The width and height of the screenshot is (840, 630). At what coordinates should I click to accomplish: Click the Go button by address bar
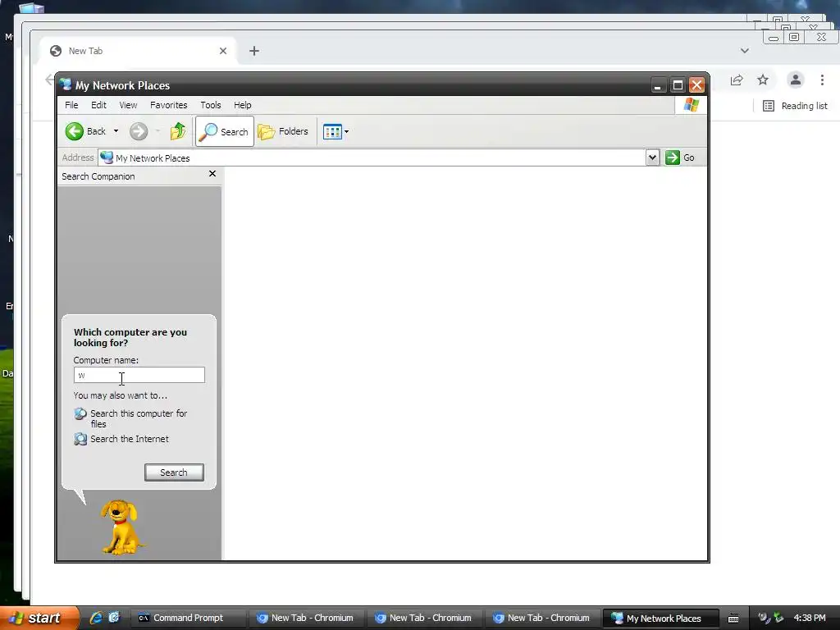680,157
